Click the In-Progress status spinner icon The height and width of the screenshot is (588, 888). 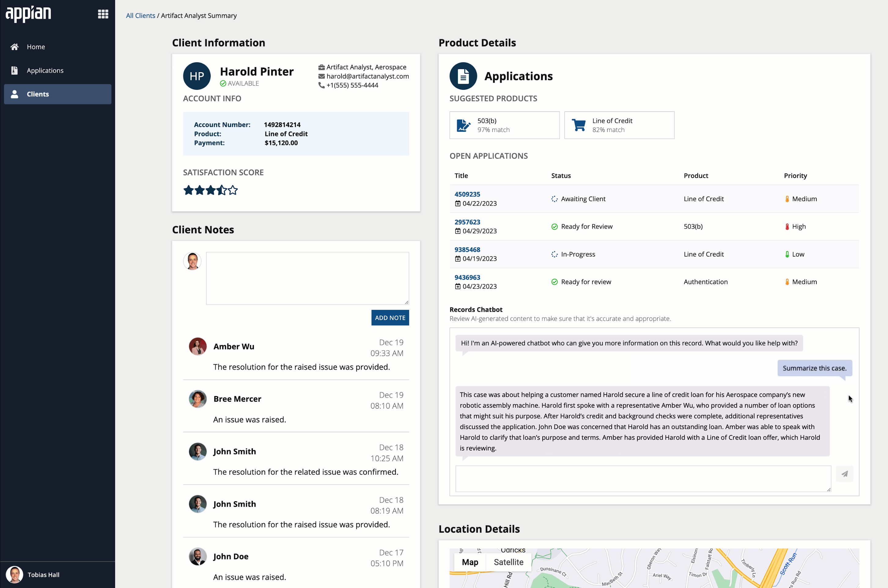(554, 254)
